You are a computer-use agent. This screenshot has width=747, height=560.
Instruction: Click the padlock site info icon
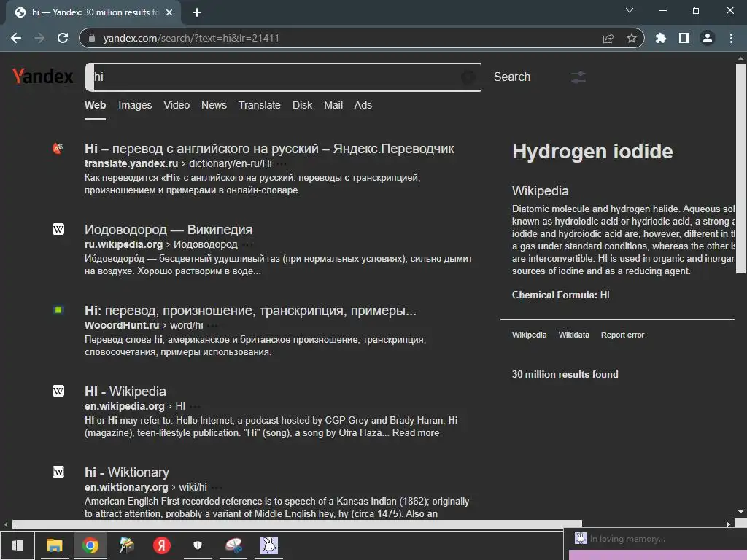coord(93,38)
